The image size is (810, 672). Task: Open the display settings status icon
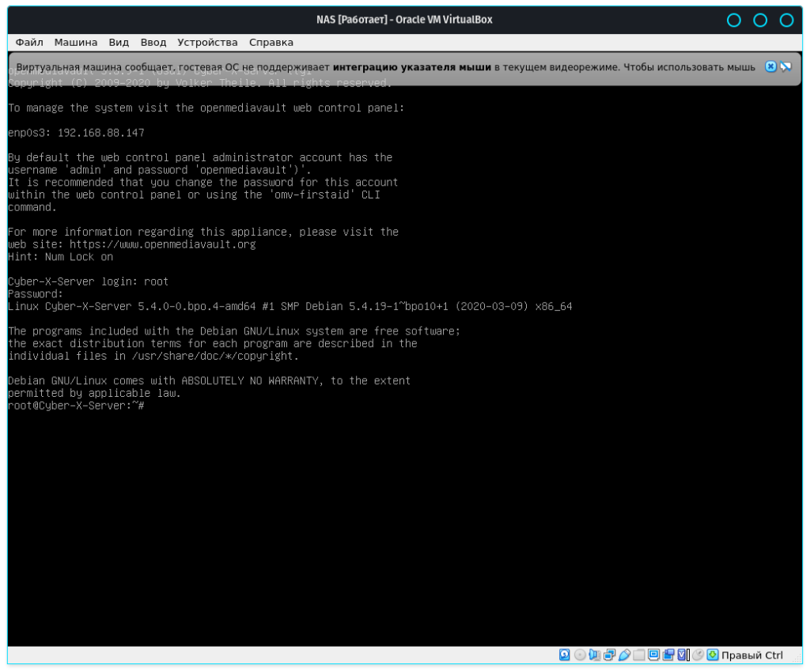(x=653, y=655)
